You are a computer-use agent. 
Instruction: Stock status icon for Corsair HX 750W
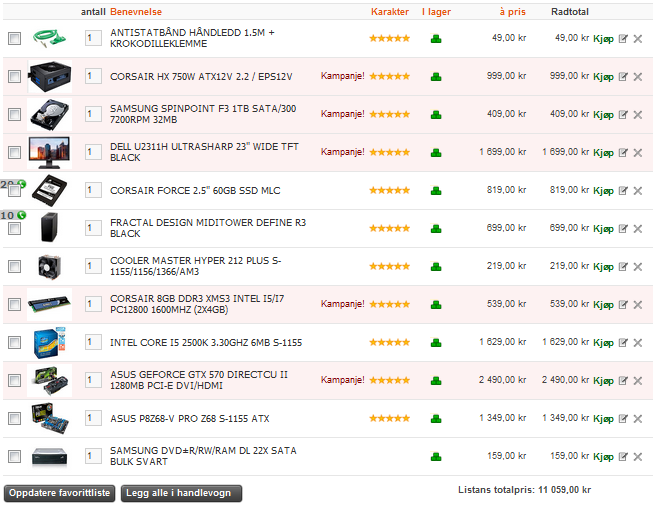click(x=436, y=77)
